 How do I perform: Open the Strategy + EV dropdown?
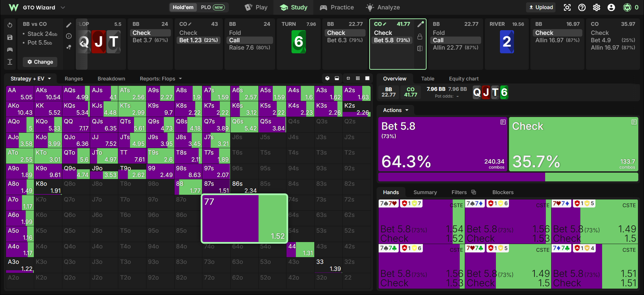[x=31, y=78]
